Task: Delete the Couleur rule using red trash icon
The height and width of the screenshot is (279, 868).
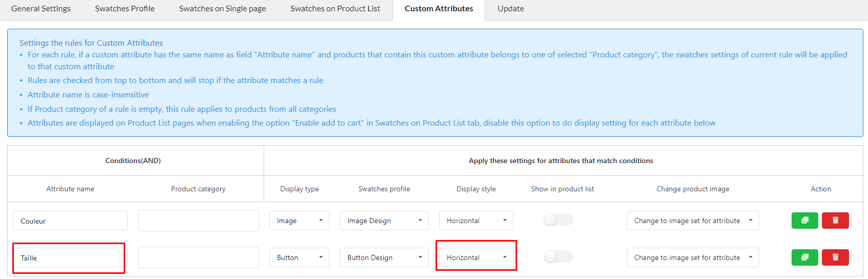Action: (x=835, y=221)
